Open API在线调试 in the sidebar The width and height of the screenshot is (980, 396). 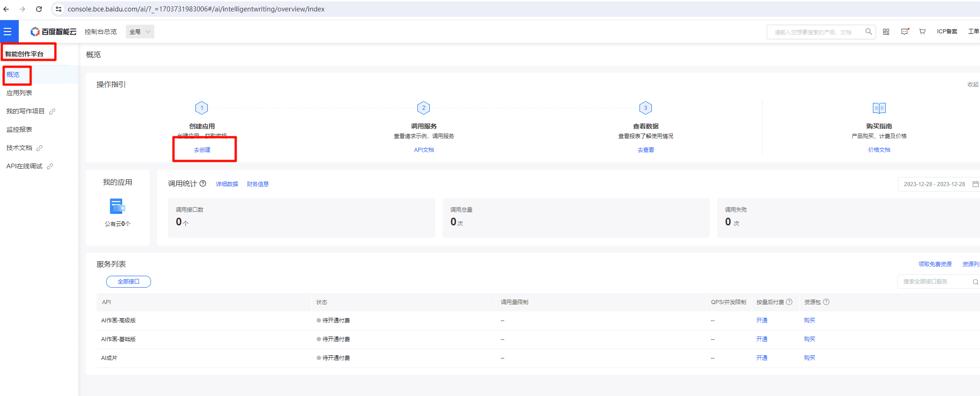24,166
